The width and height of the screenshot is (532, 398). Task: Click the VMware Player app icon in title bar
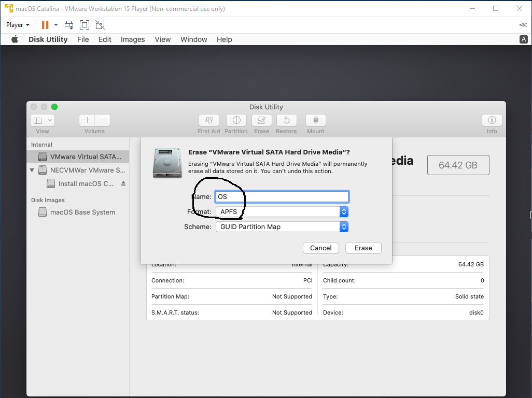pos(8,8)
